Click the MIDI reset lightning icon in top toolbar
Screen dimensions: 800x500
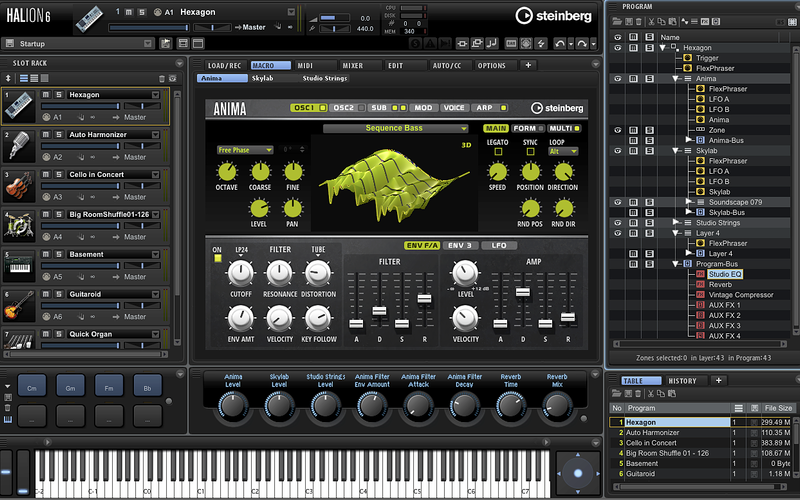coord(541,44)
